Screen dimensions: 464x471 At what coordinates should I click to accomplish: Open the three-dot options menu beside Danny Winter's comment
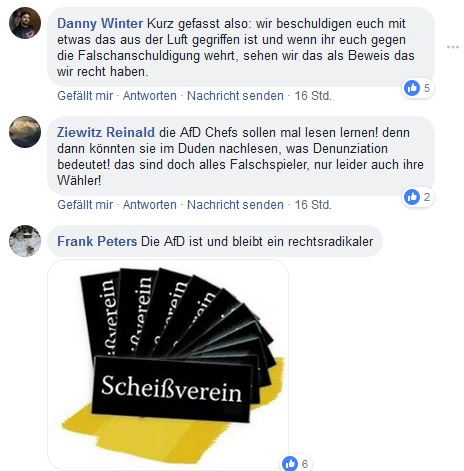pyautogui.click(x=453, y=47)
